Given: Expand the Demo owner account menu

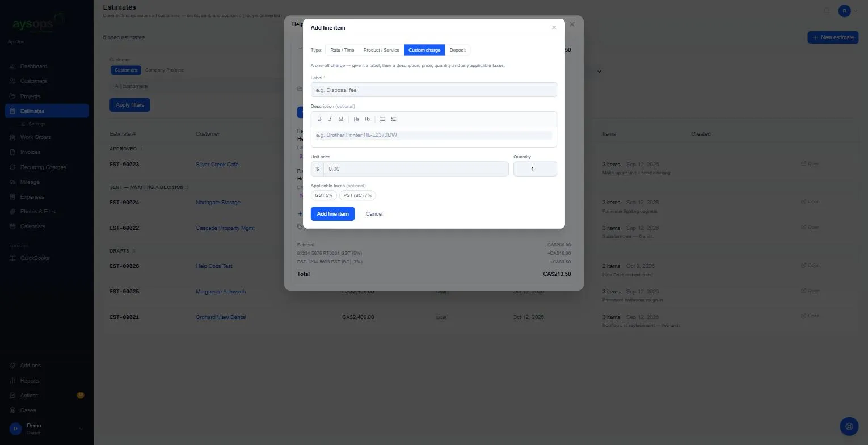Looking at the screenshot, I should 47,429.
